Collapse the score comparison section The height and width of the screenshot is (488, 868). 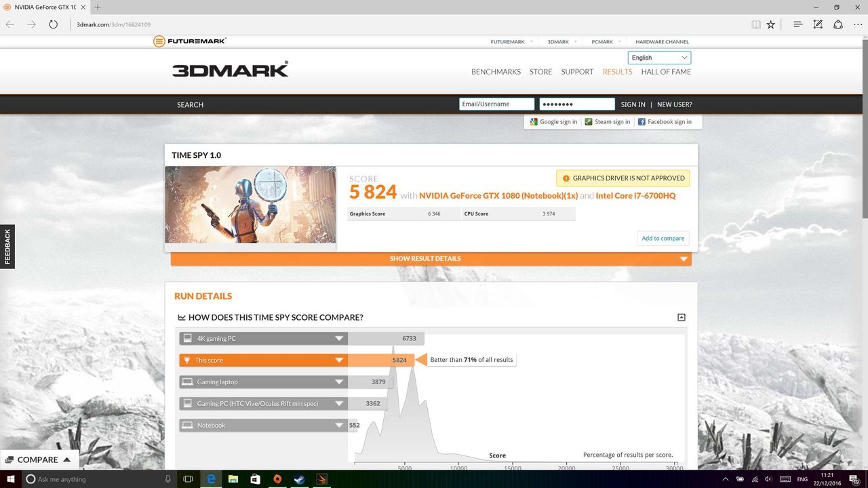point(682,317)
